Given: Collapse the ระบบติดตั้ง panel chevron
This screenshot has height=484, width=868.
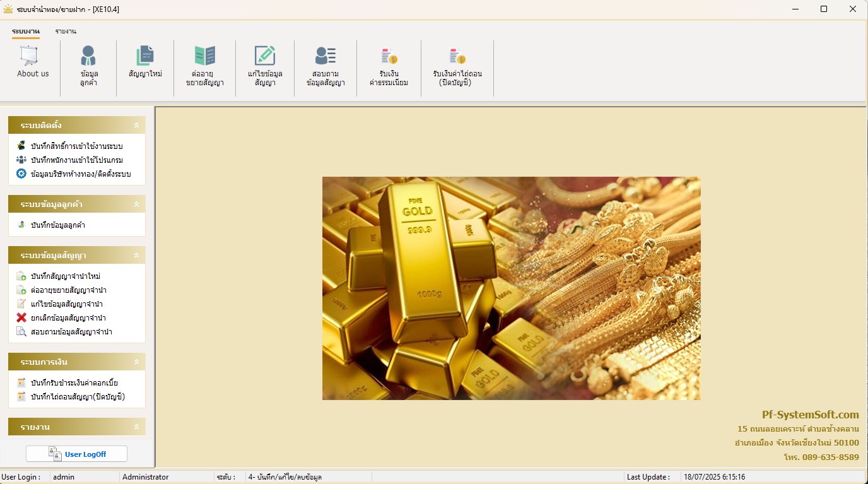Looking at the screenshot, I should coord(136,126).
